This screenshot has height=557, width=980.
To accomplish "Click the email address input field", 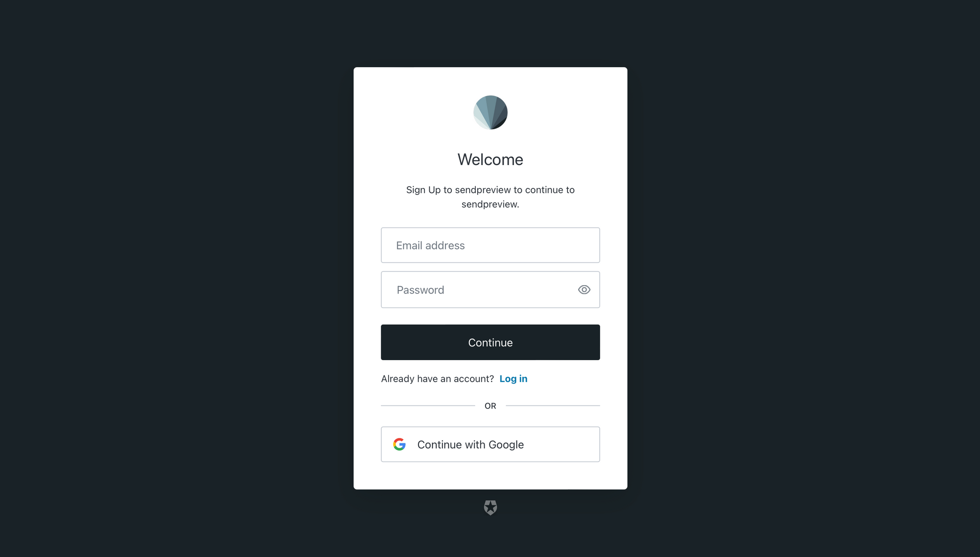I will pos(490,245).
